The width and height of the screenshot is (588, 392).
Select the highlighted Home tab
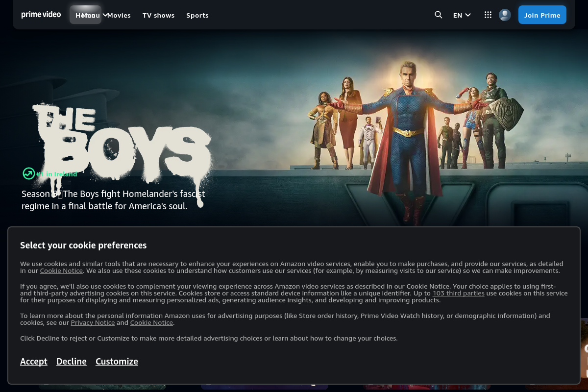[86, 15]
